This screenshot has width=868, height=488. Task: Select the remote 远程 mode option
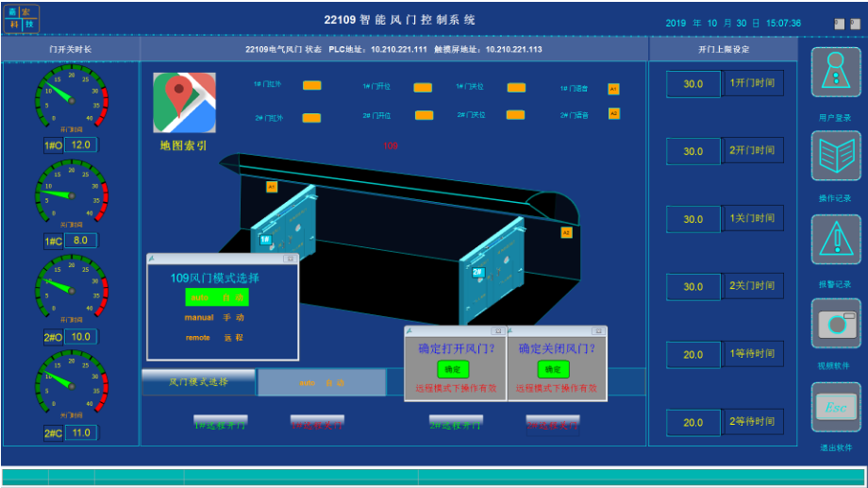point(214,338)
